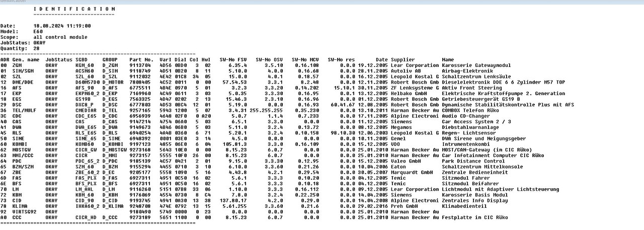Click the 'Supplier' column header
Screen dimensions: 644x230
click(403, 59)
